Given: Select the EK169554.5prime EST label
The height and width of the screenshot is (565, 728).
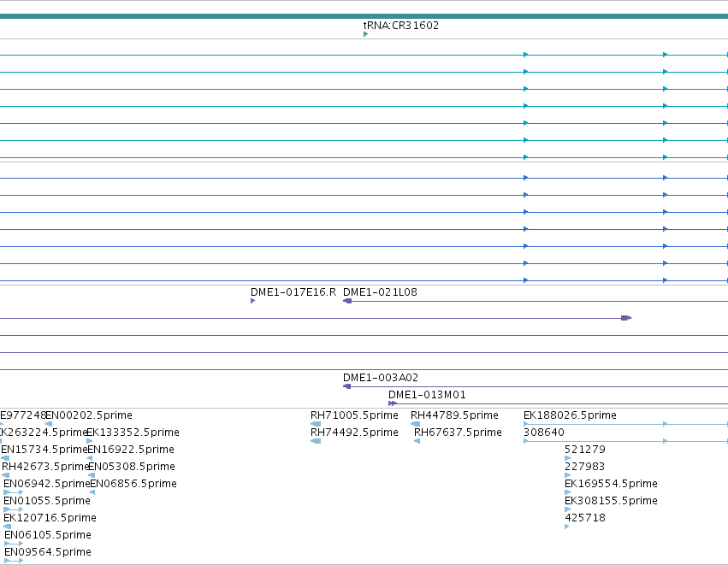Looking at the screenshot, I should click(x=611, y=483).
